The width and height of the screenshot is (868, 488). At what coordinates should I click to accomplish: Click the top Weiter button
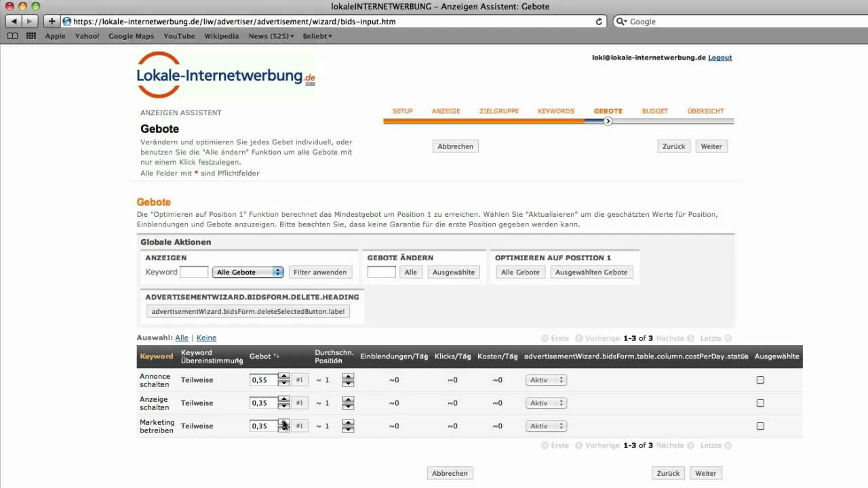point(711,146)
